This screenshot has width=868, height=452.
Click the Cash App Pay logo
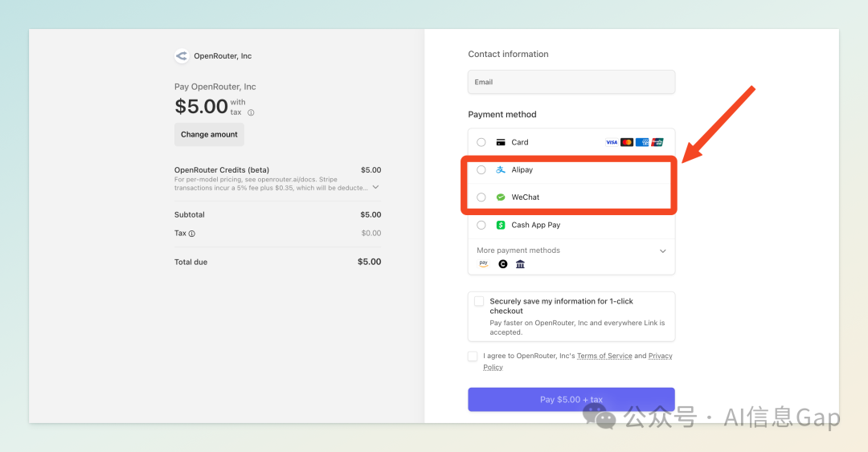point(501,225)
